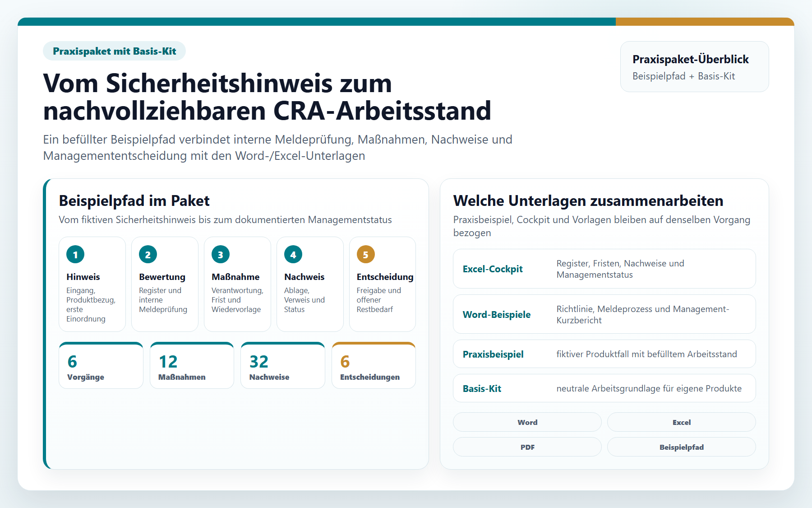
Task: Click the text 'Ablage, Verweis und Status'
Action: (304, 300)
